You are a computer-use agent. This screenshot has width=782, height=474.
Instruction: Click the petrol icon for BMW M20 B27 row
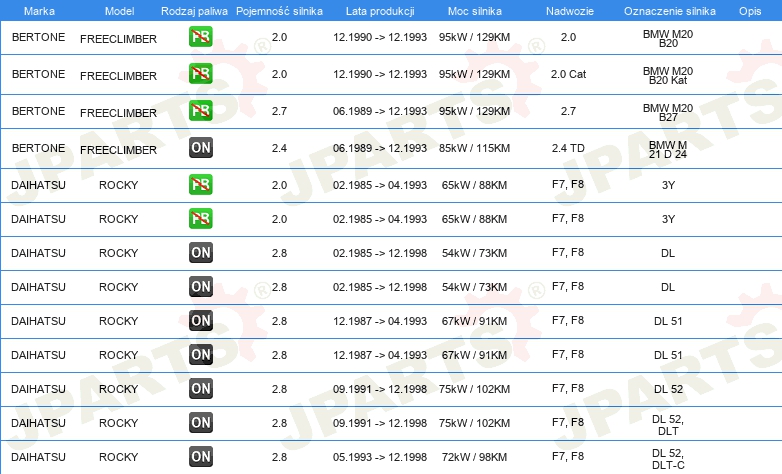[200, 111]
